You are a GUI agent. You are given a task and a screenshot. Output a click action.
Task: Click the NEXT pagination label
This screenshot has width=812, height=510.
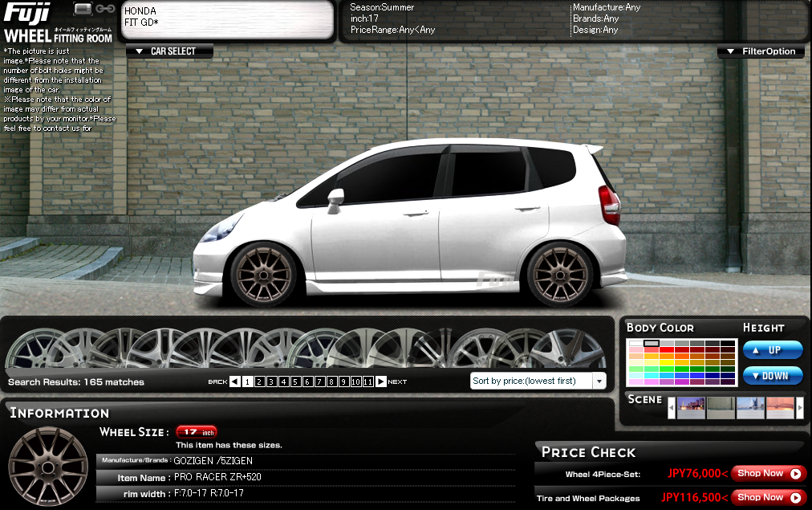(397, 382)
